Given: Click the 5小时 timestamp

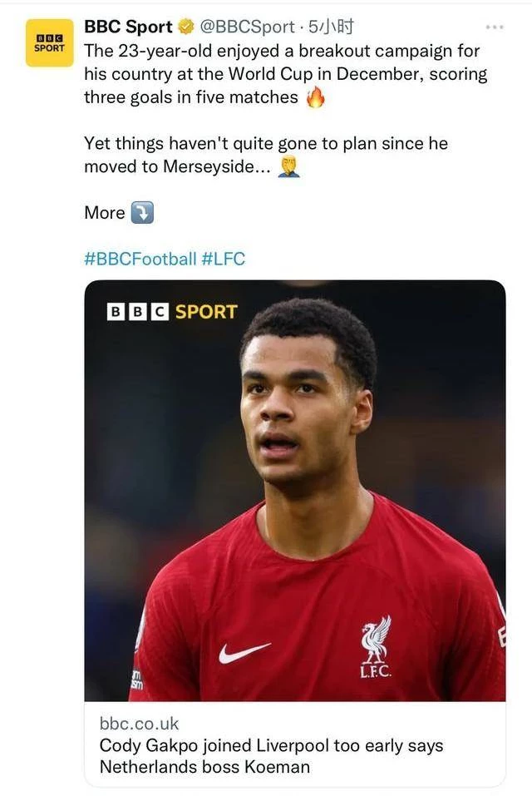Looking at the screenshot, I should coord(331,27).
